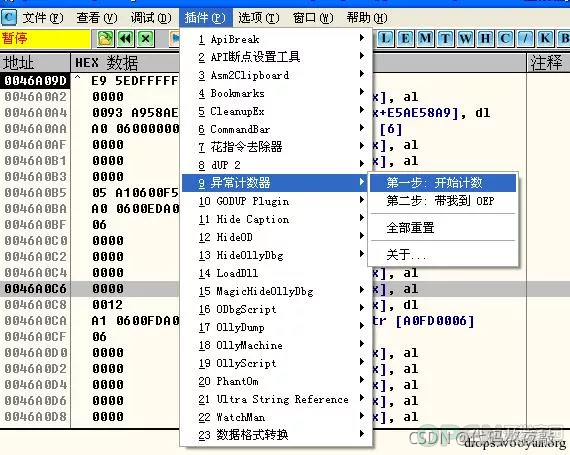Open Memory map with M button
570x455 pixels.
425,38
